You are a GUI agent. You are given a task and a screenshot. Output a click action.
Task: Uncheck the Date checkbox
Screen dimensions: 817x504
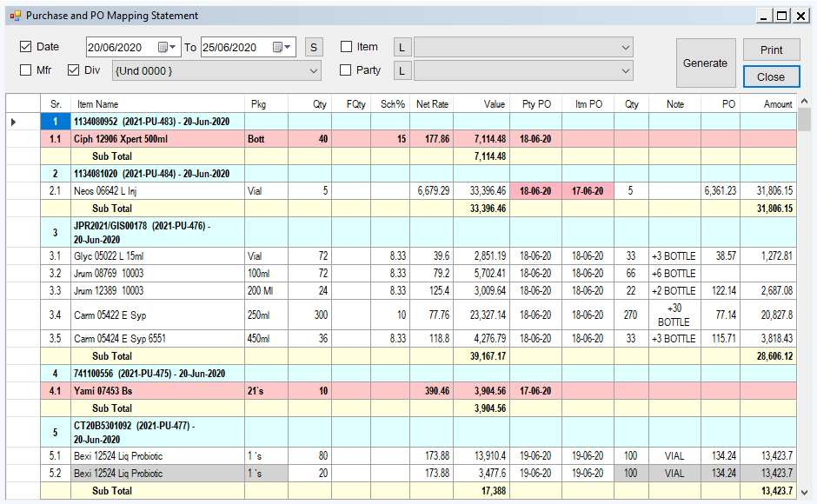point(25,47)
